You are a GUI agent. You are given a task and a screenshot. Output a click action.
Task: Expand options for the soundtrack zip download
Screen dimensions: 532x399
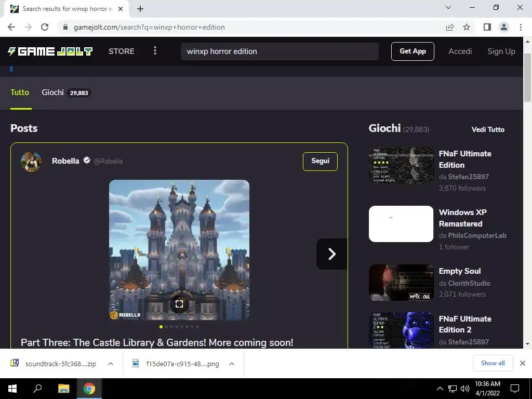pos(111,364)
